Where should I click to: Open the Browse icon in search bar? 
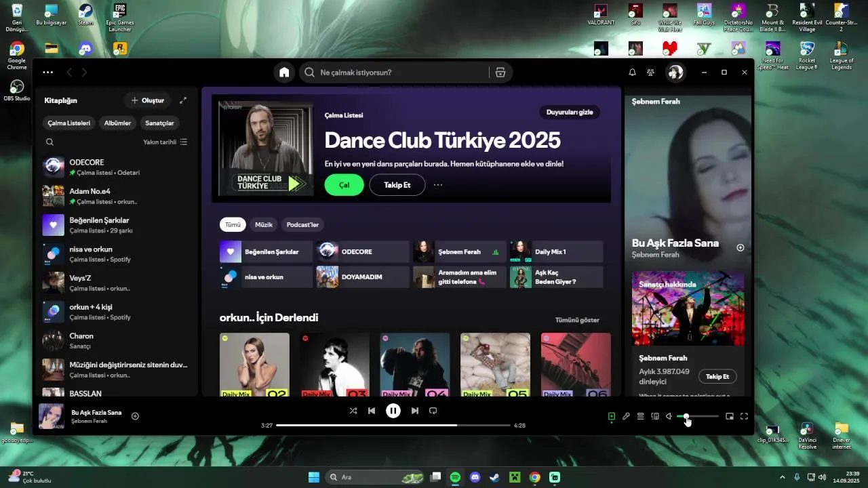500,73
